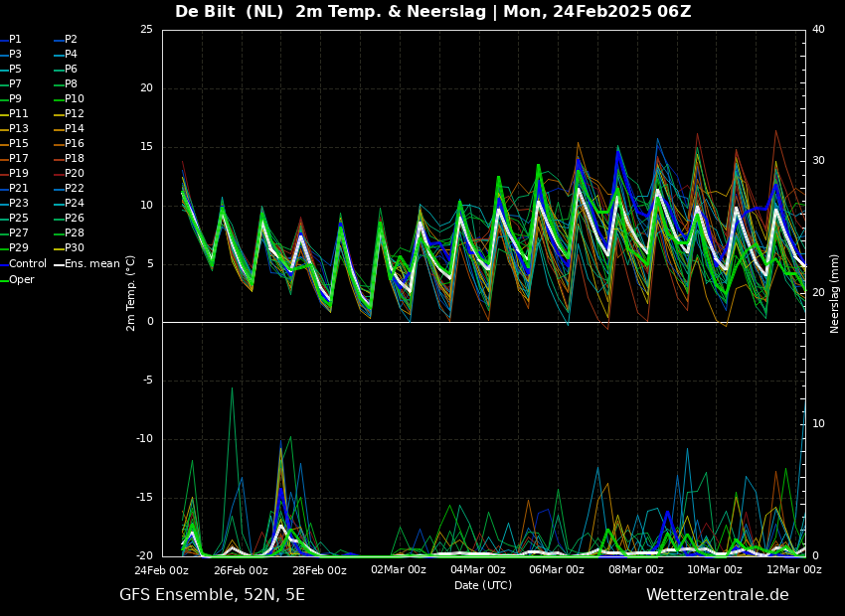Click the GFS Ensemble, 52N, 5E caption
Screen dimensions: 845x616
(212, 595)
